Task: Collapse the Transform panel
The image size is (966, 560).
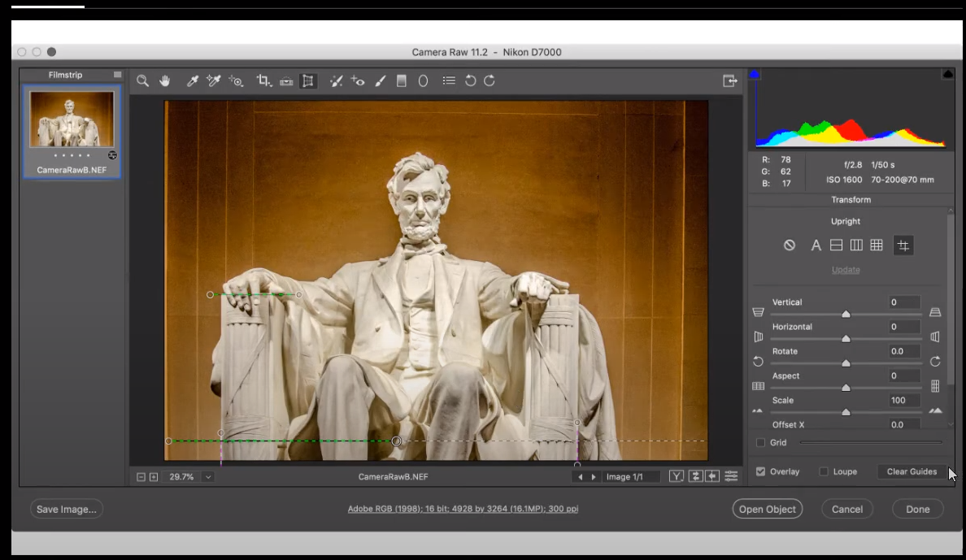Action: tap(851, 199)
